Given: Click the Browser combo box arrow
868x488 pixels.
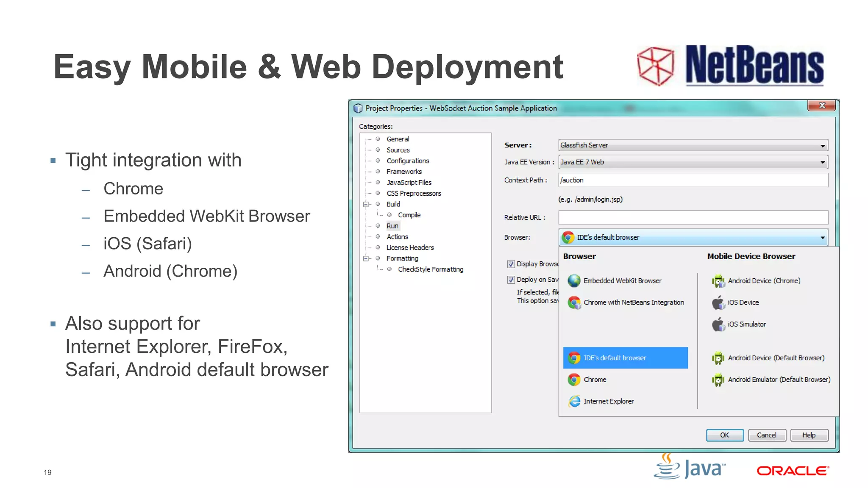Looking at the screenshot, I should click(823, 238).
